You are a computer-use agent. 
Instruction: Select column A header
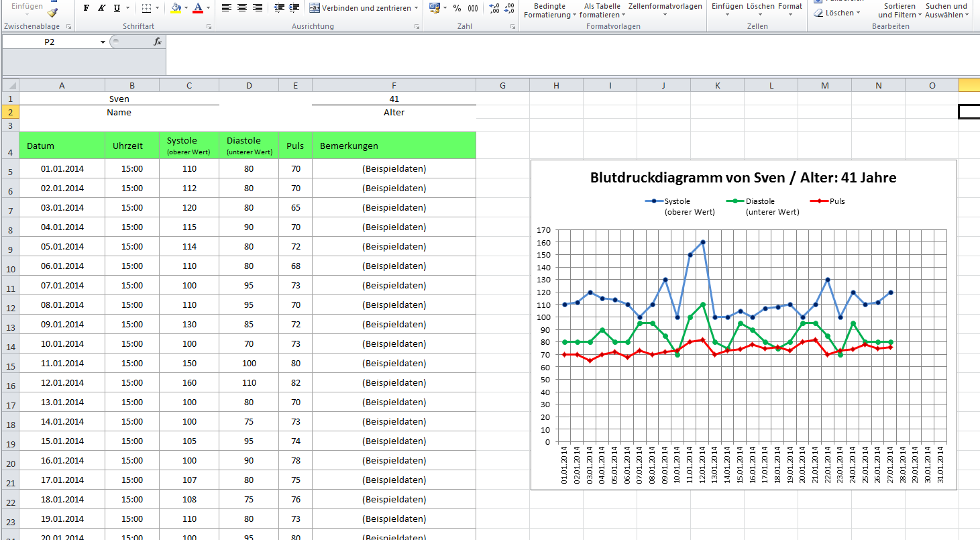point(62,85)
